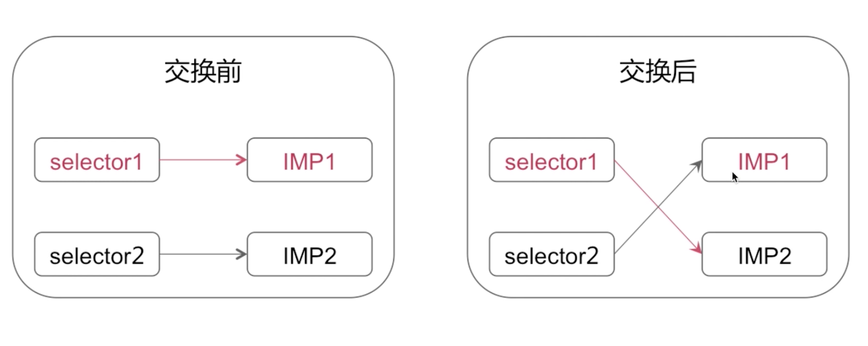Click the gray line between selector2 and IMP2 in 交换前

pos(198,254)
